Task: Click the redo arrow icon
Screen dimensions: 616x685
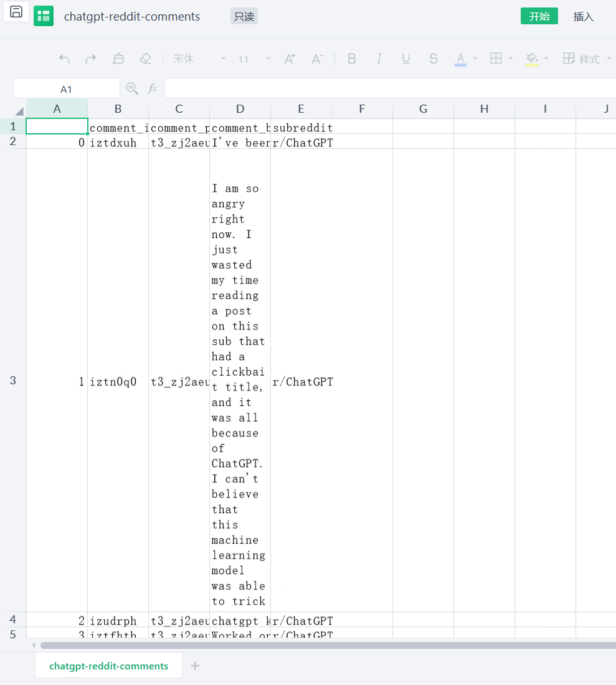Action: (x=91, y=59)
